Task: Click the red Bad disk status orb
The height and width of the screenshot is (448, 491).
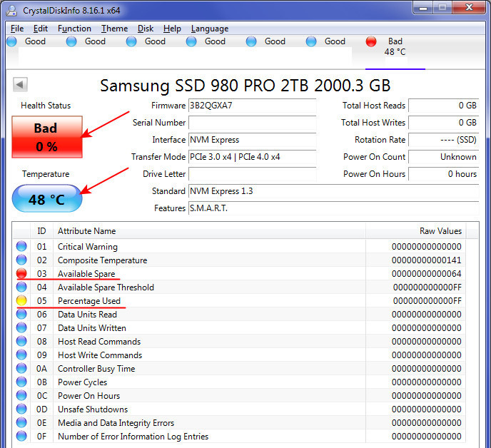Action: [371, 41]
